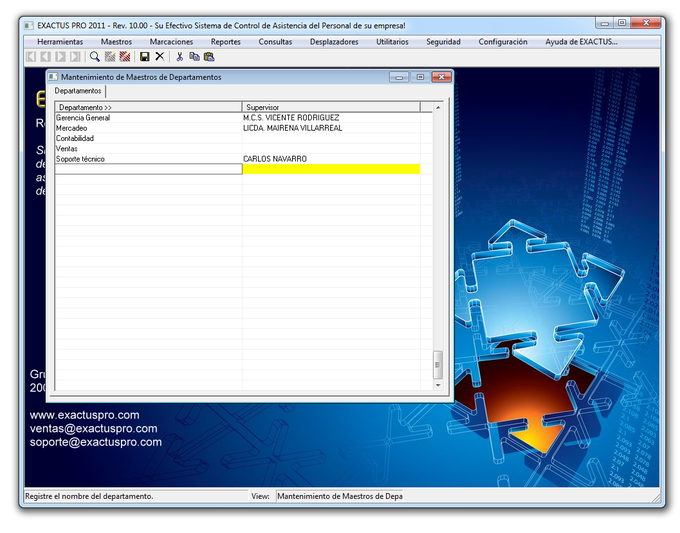Go to first record navigation icon
680x533 pixels.
pos(31,56)
